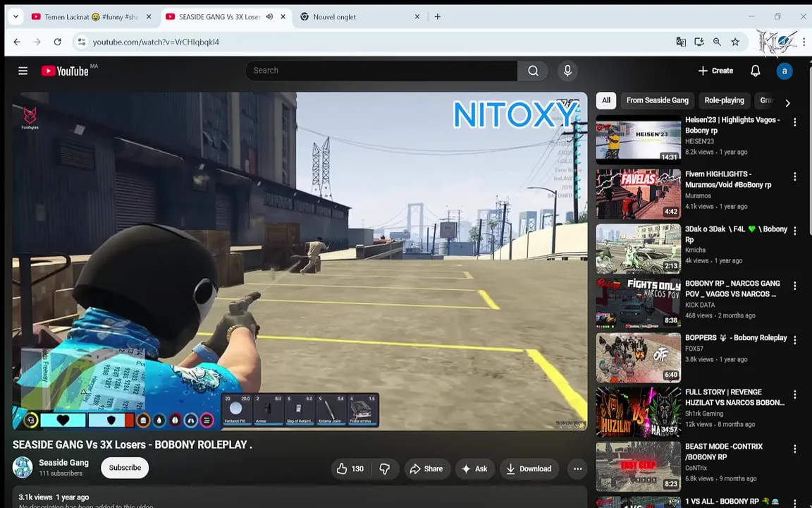Click the translate page icon
The width and height of the screenshot is (812, 508).
pos(681,42)
